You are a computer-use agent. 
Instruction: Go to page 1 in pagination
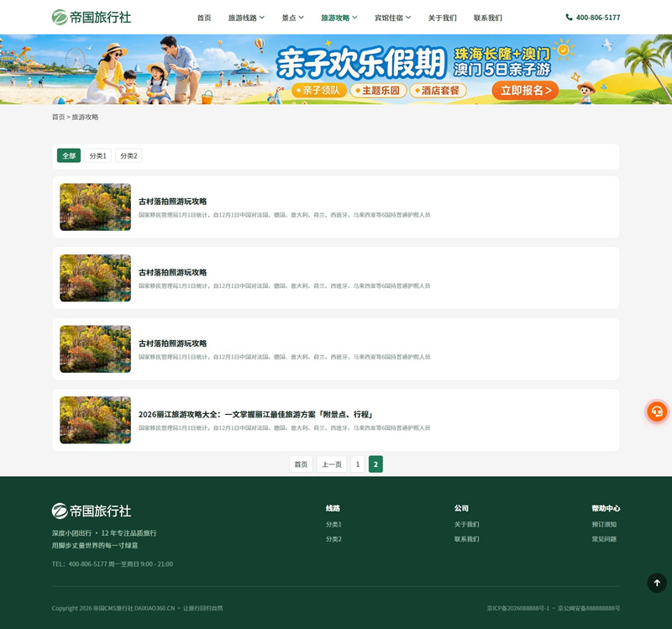coord(358,464)
